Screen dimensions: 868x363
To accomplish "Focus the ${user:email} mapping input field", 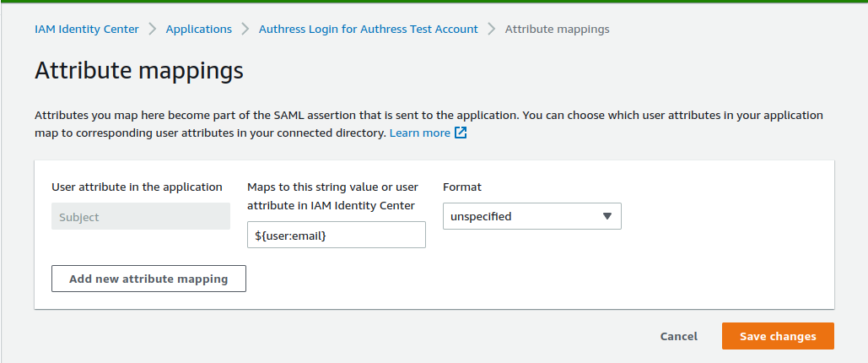I will click(336, 235).
